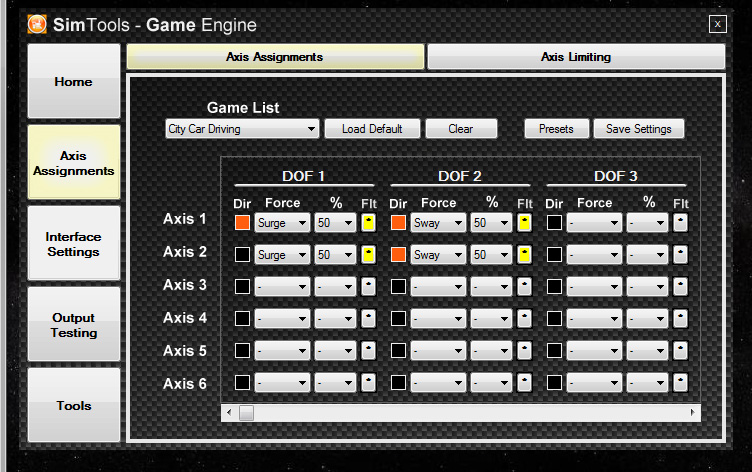Open Axis 6 DOF 1 filter button

pyautogui.click(x=368, y=383)
